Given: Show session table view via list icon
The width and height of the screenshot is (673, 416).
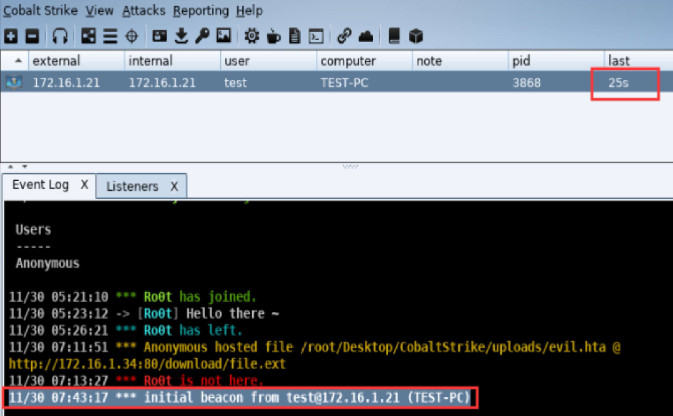Looking at the screenshot, I should tap(110, 36).
